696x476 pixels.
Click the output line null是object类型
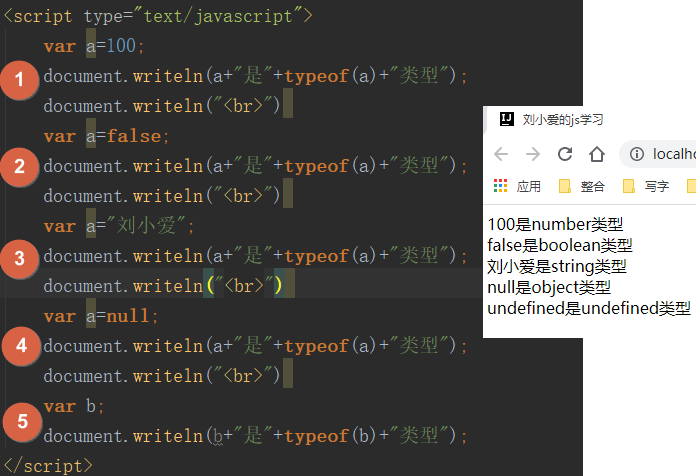(549, 287)
